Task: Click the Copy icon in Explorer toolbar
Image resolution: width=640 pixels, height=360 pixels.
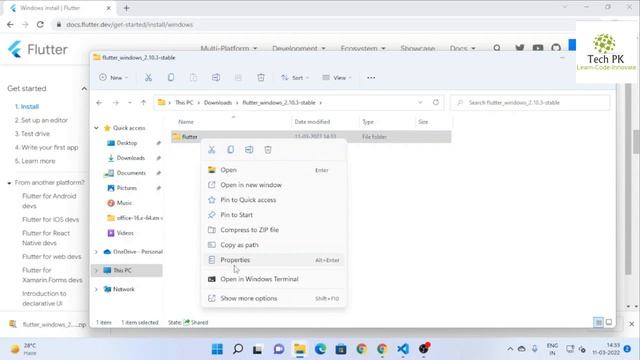Action: (x=171, y=78)
